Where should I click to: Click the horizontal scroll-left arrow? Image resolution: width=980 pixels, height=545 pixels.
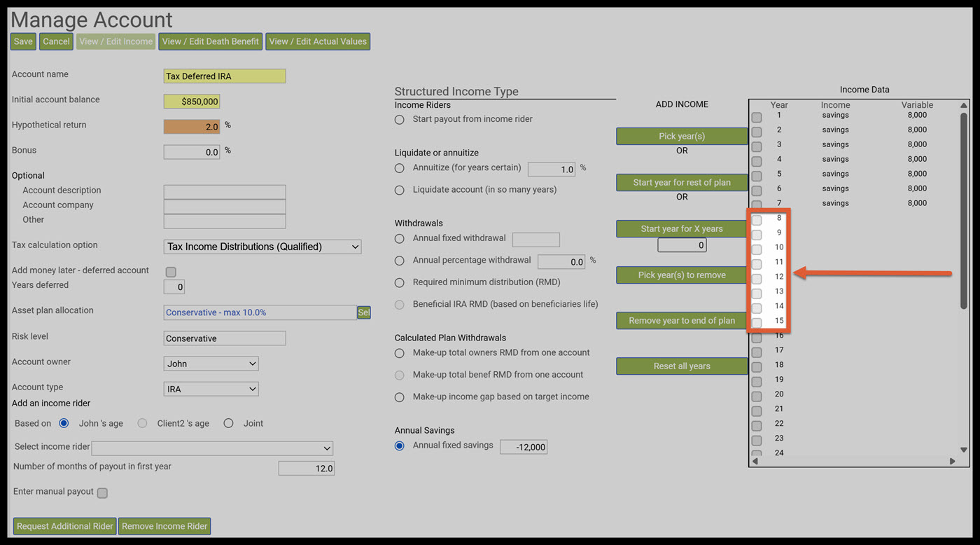(x=755, y=461)
